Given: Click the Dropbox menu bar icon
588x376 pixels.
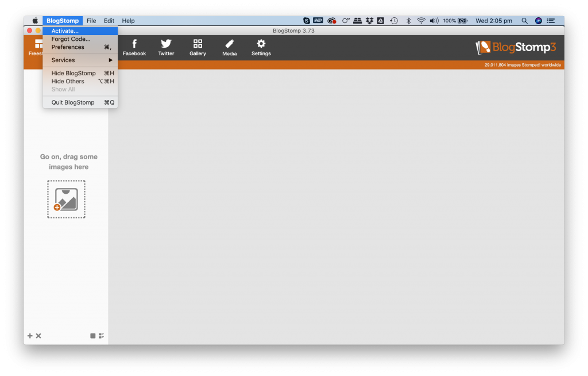Looking at the screenshot, I should [x=369, y=21].
